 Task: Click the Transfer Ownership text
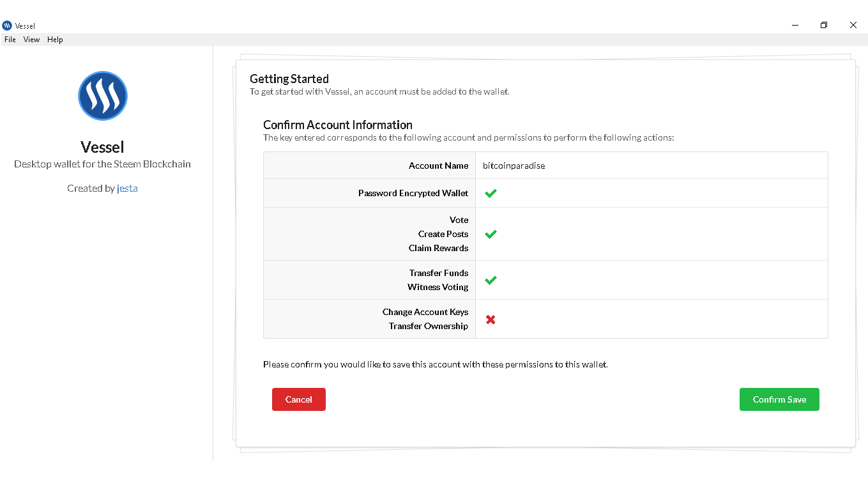(429, 326)
